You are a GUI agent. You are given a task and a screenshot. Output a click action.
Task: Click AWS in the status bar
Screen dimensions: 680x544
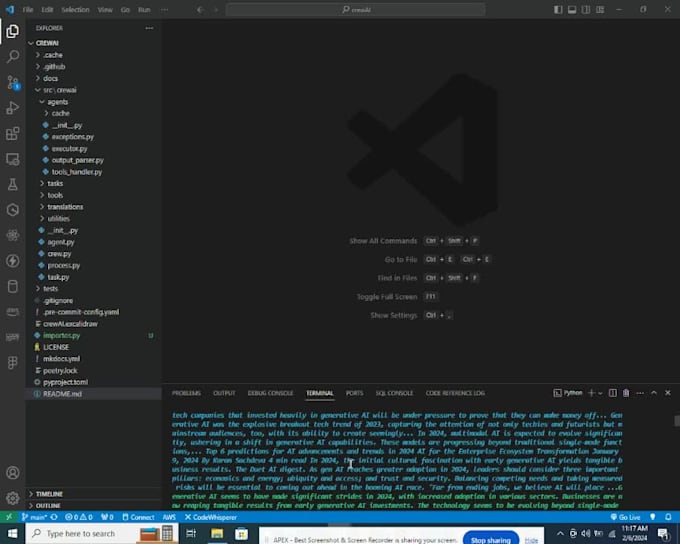click(x=169, y=517)
